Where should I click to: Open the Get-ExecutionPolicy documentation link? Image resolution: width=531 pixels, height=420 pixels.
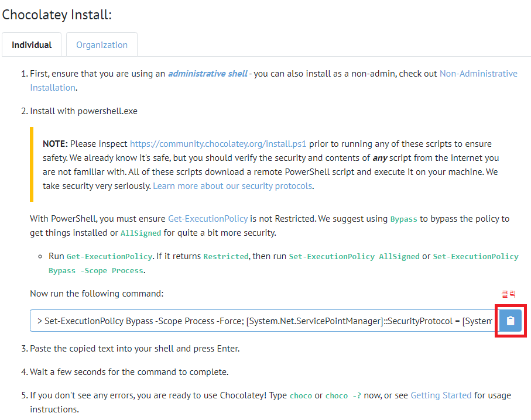coord(208,219)
